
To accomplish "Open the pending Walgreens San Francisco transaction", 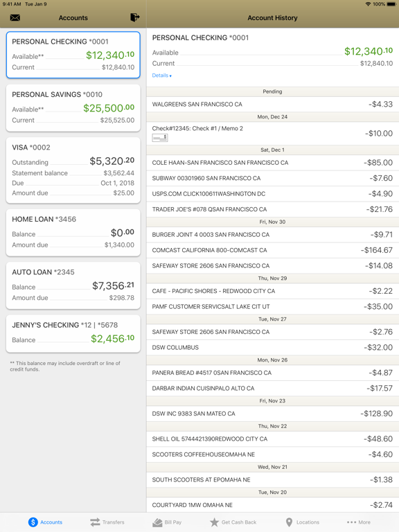I will pos(273,104).
